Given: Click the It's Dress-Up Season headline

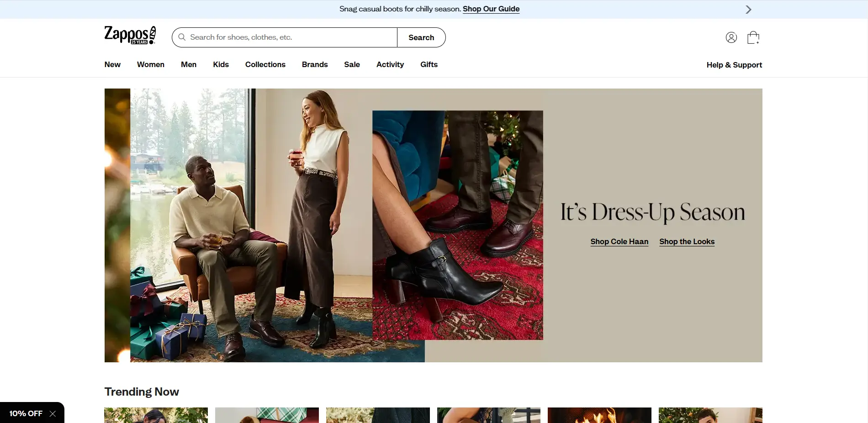Looking at the screenshot, I should (x=653, y=212).
